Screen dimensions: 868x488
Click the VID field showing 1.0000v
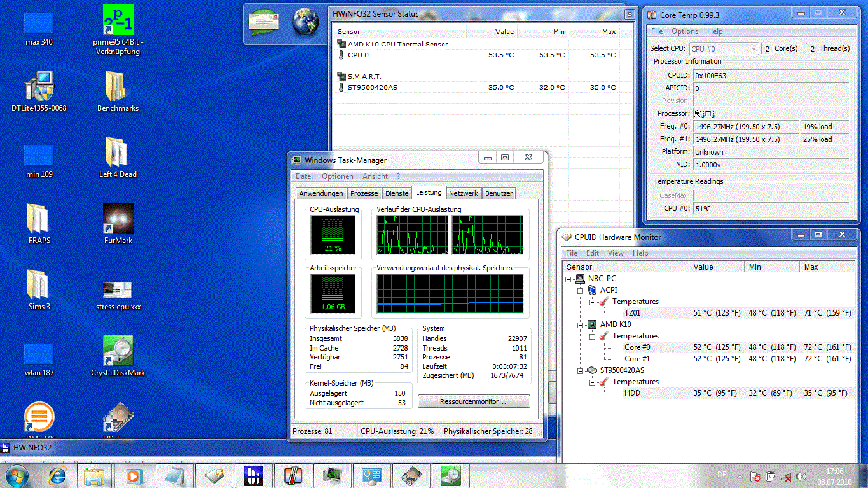(x=770, y=165)
